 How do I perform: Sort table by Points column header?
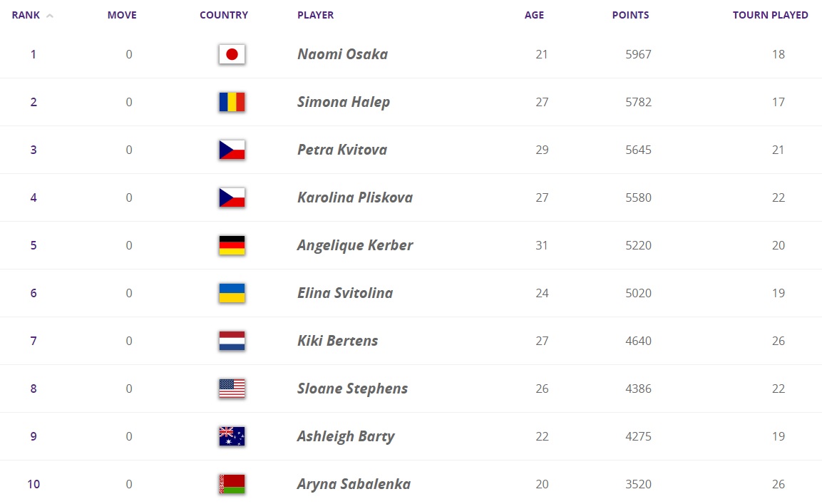[630, 15]
